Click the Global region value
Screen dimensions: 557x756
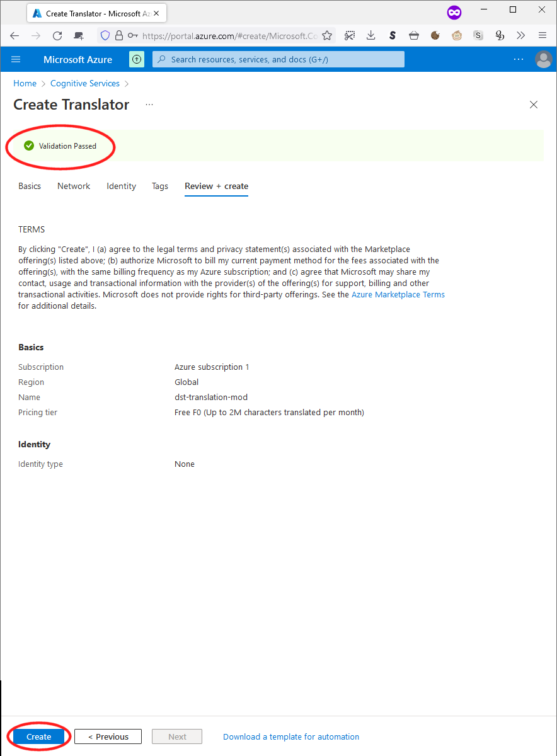tap(187, 382)
